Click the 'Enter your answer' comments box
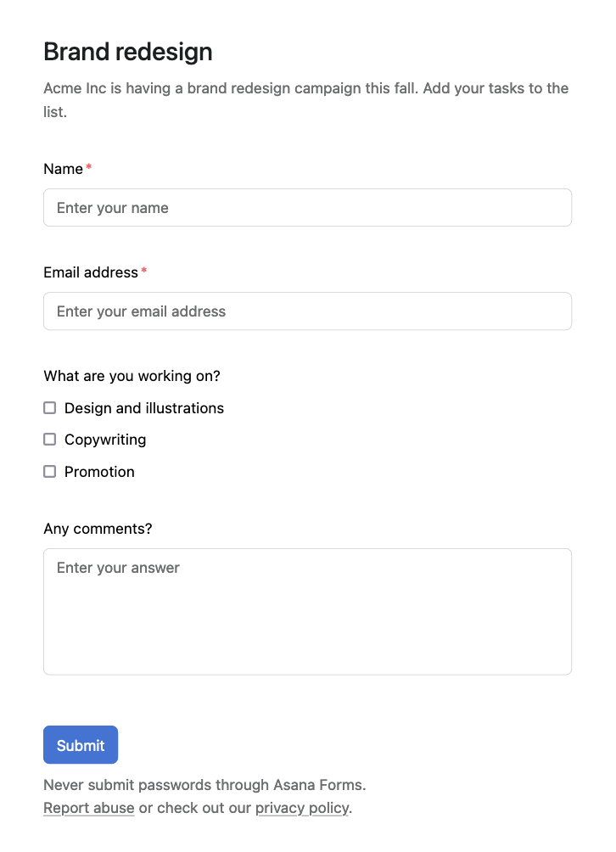616x852 pixels. tap(307, 612)
